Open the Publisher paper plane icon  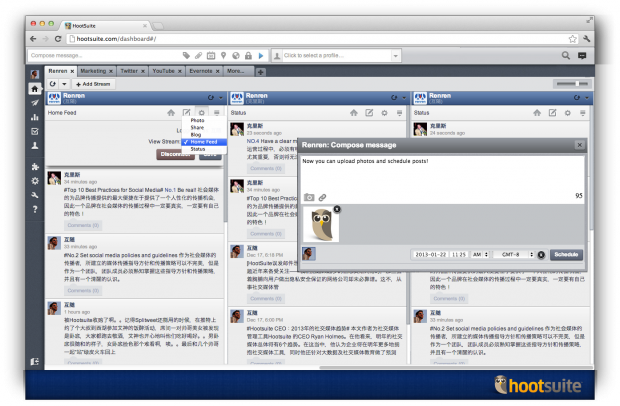point(35,103)
